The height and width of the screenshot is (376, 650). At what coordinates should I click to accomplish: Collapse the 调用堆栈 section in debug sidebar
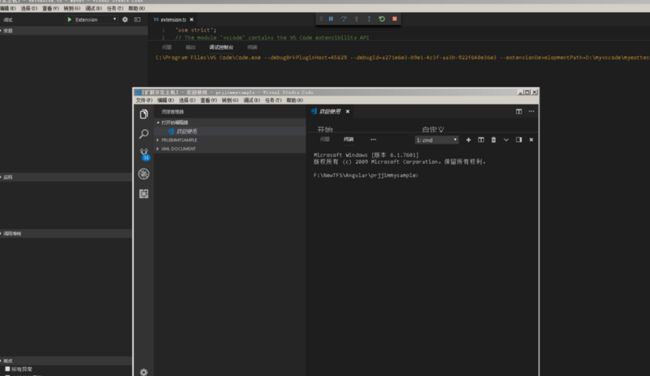66,234
